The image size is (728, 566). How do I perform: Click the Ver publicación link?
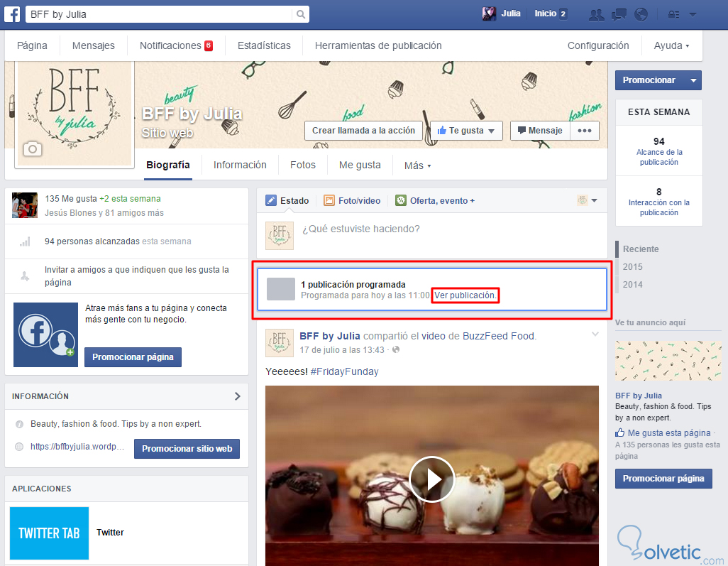point(465,295)
